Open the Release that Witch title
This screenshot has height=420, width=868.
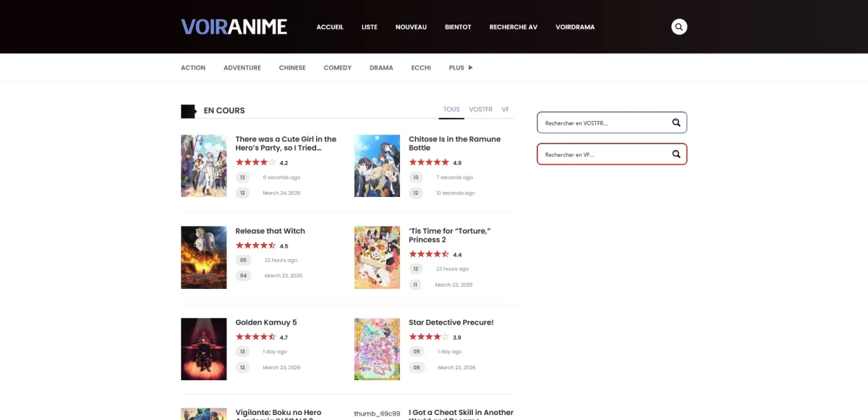(270, 231)
